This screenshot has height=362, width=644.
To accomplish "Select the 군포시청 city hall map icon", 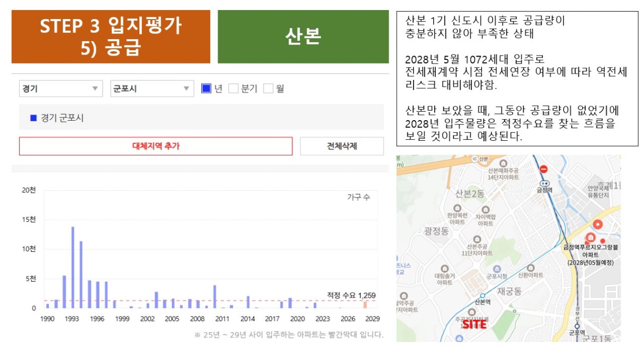I will coord(497,269).
